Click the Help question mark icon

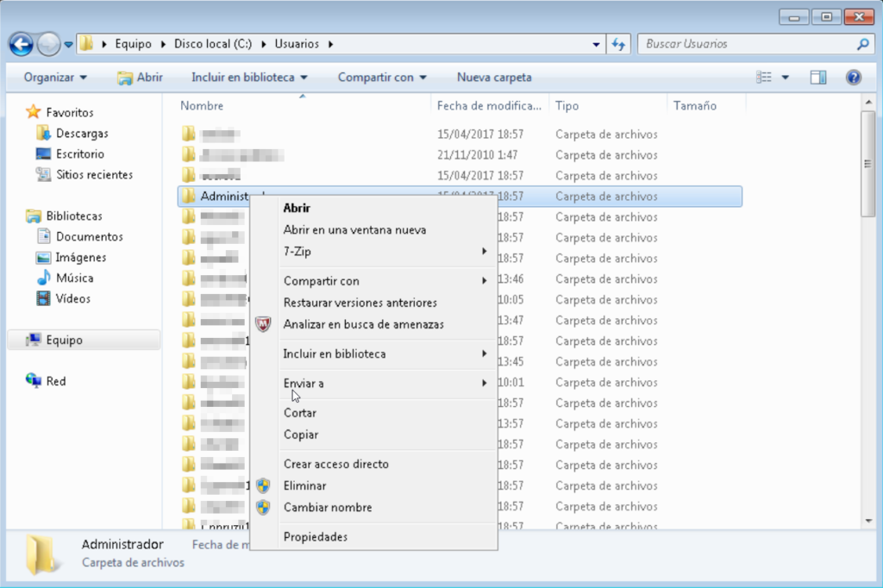pos(854,78)
